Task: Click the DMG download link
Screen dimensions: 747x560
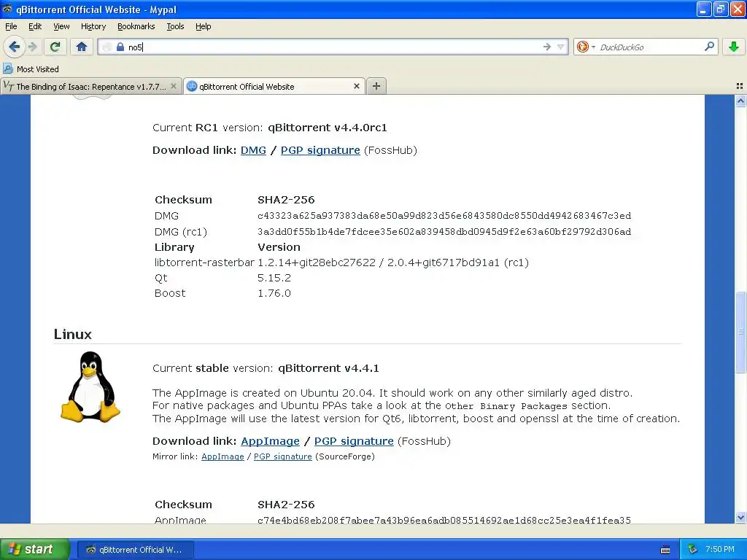Action: 253,150
